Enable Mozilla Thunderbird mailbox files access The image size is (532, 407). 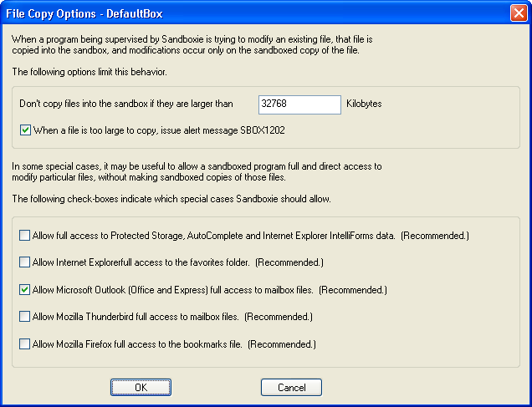coord(24,317)
